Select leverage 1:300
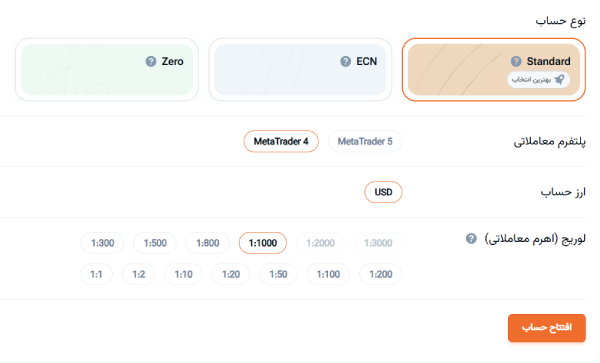The width and height of the screenshot is (600, 363). pos(103,243)
